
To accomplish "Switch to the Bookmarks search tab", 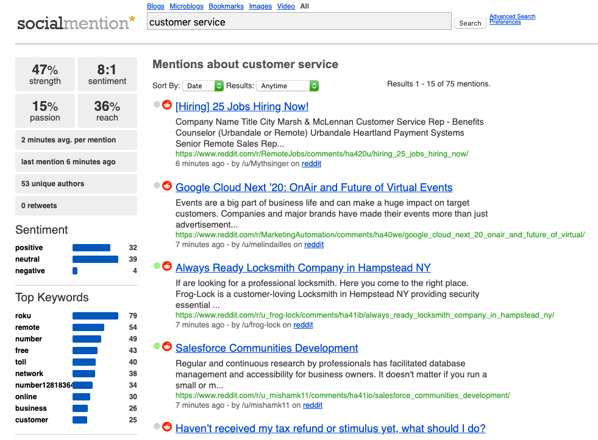I will 226,6.
